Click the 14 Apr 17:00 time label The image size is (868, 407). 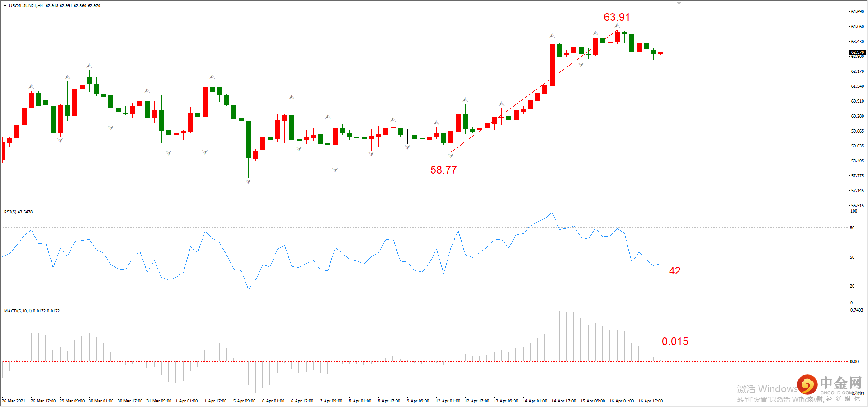click(564, 401)
